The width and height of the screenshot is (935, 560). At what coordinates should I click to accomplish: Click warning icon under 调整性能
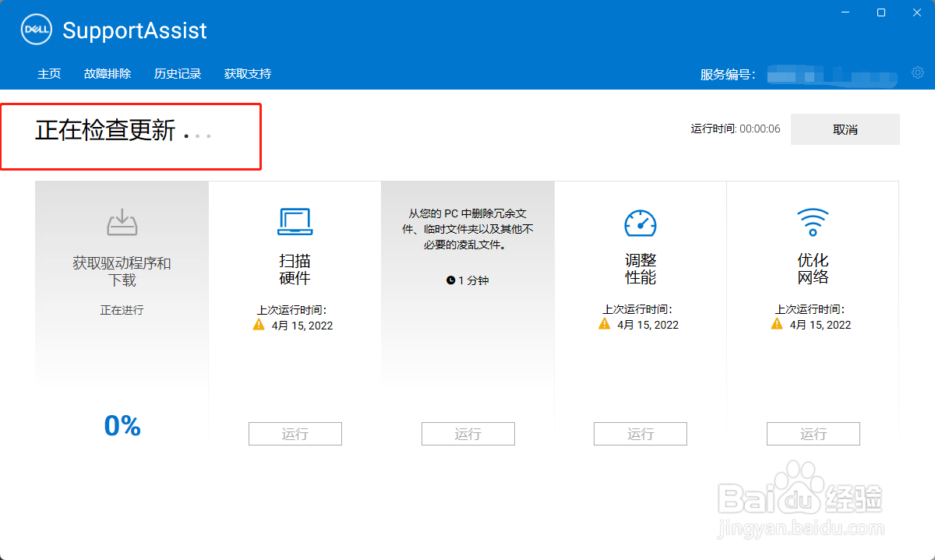(x=605, y=324)
